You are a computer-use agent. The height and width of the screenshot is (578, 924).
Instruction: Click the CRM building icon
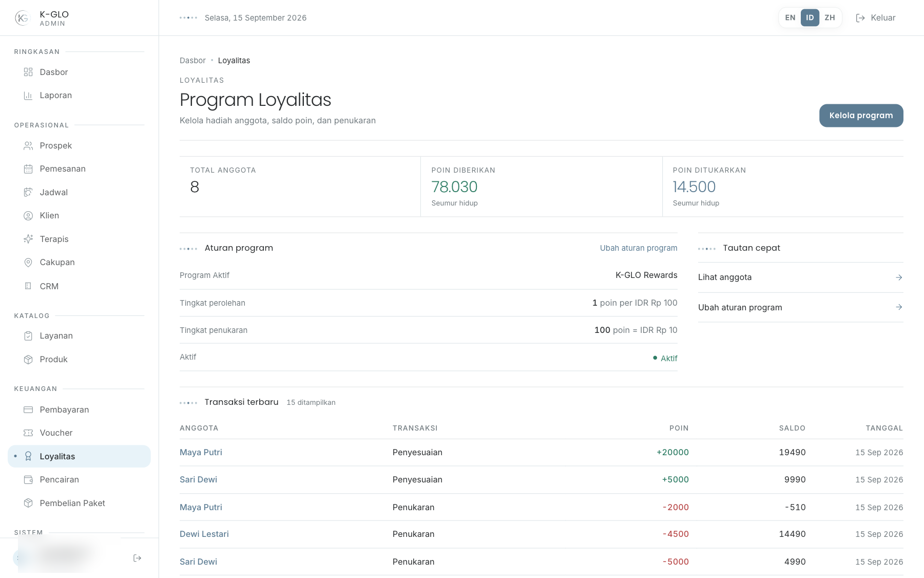coord(28,286)
